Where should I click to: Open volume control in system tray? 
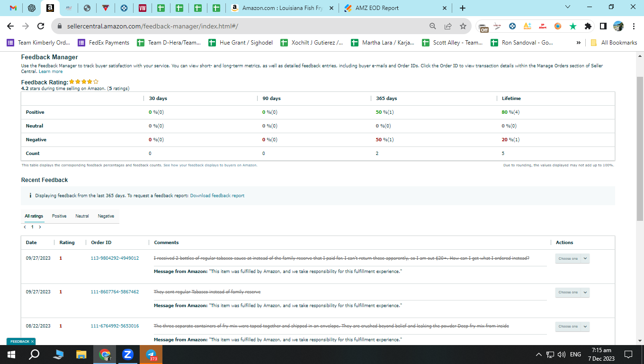point(562,355)
